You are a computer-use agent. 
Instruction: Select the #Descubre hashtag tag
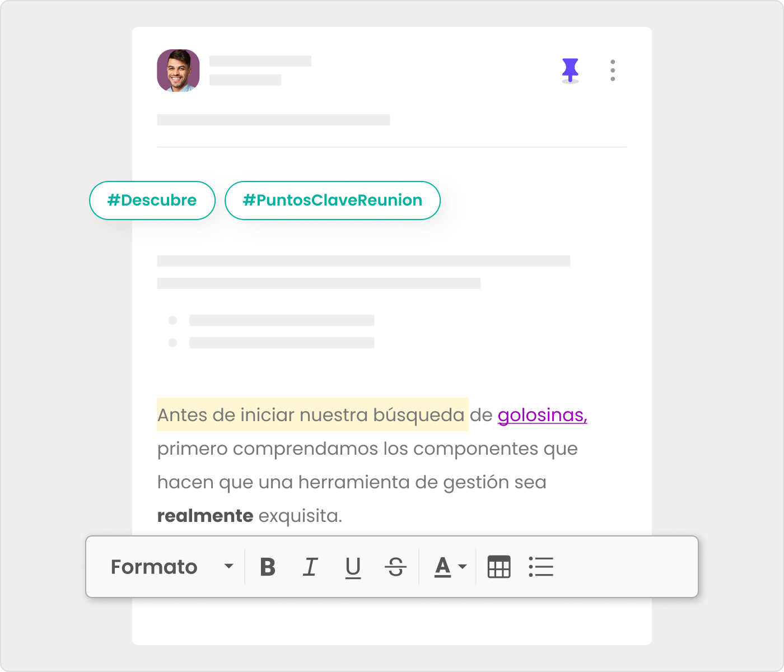click(152, 200)
